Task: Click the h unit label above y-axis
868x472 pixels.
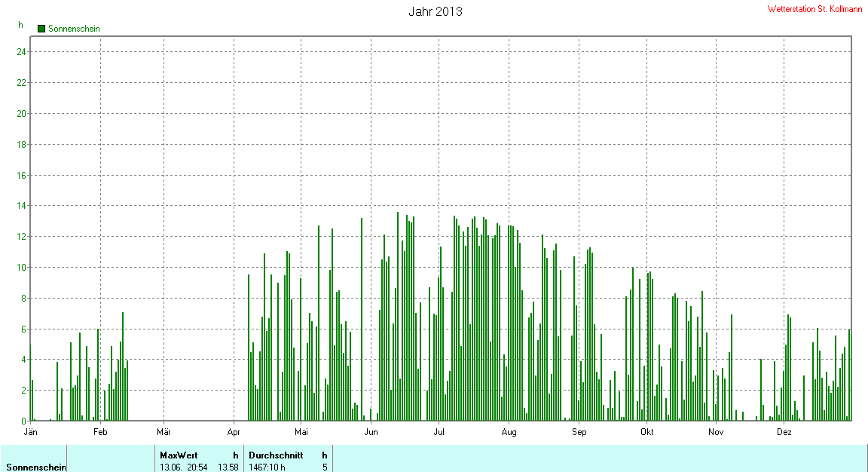Action: tap(20, 25)
